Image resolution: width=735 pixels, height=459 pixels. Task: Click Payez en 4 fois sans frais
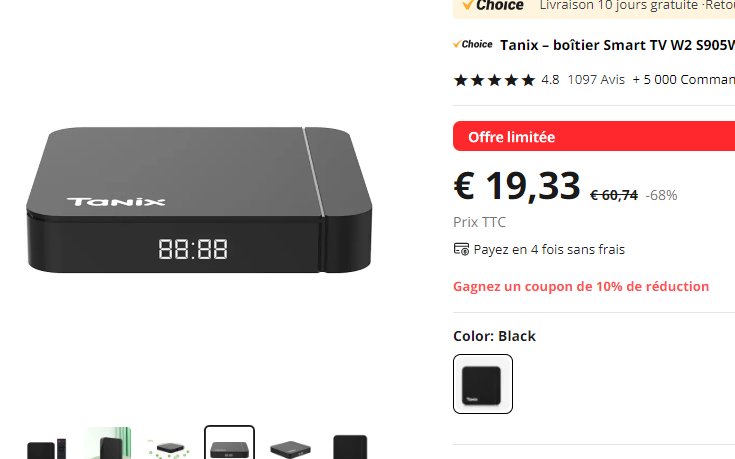[549, 249]
